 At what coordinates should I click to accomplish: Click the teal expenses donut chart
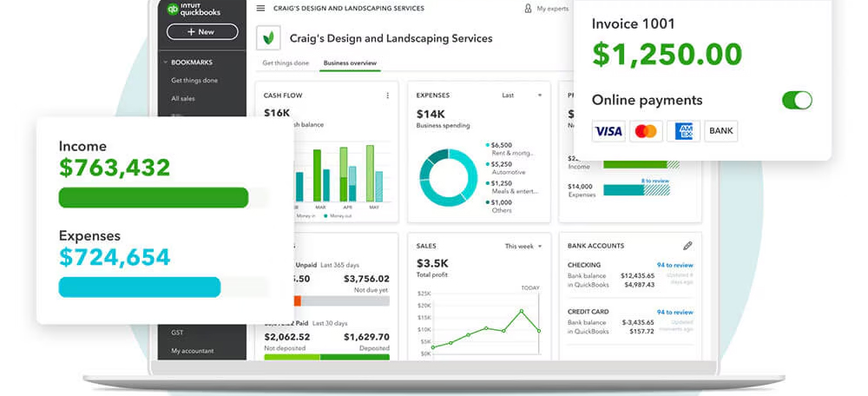pos(448,177)
